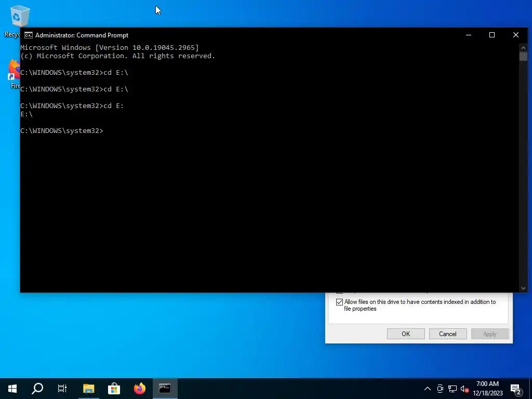
Task: Close the Command Prompt window
Action: (x=516, y=35)
